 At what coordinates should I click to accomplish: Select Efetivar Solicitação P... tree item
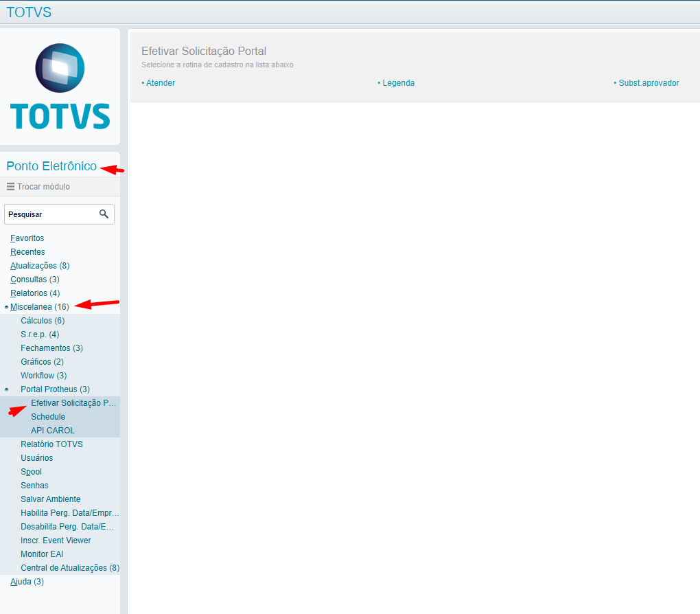pyautogui.click(x=73, y=403)
